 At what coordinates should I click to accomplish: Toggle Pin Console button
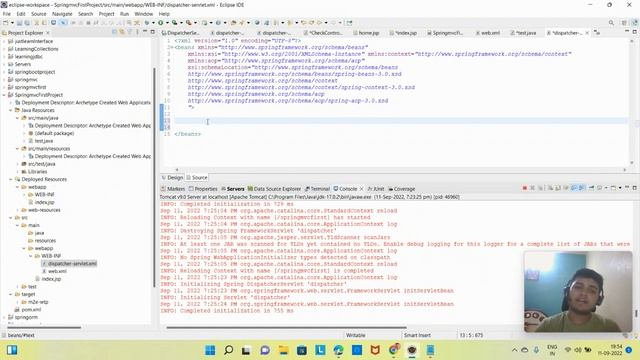coord(591,188)
